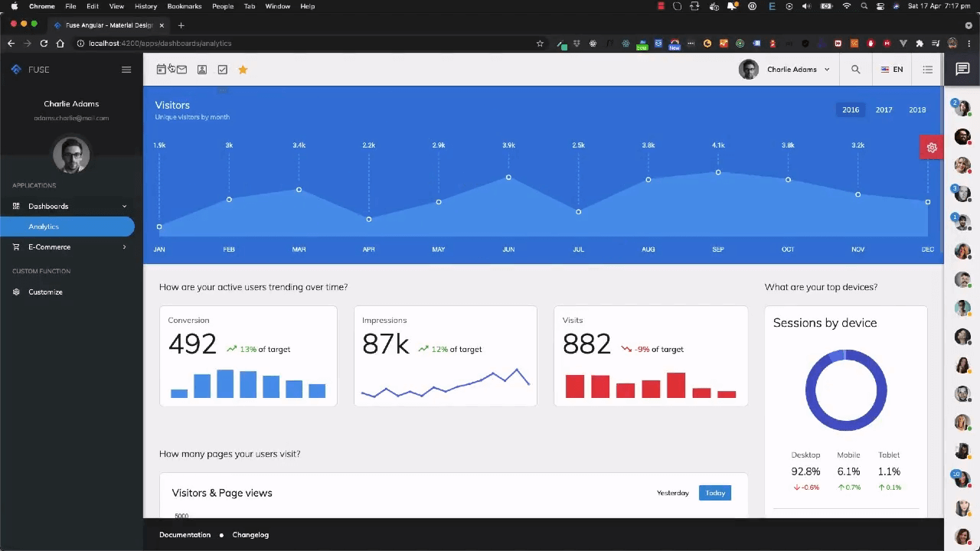Open the Charlie Adams user dropdown
This screenshot has height=551, width=980.
785,70
